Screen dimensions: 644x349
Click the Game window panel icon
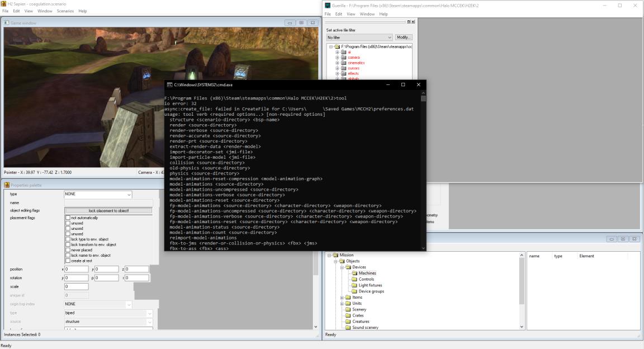click(7, 23)
